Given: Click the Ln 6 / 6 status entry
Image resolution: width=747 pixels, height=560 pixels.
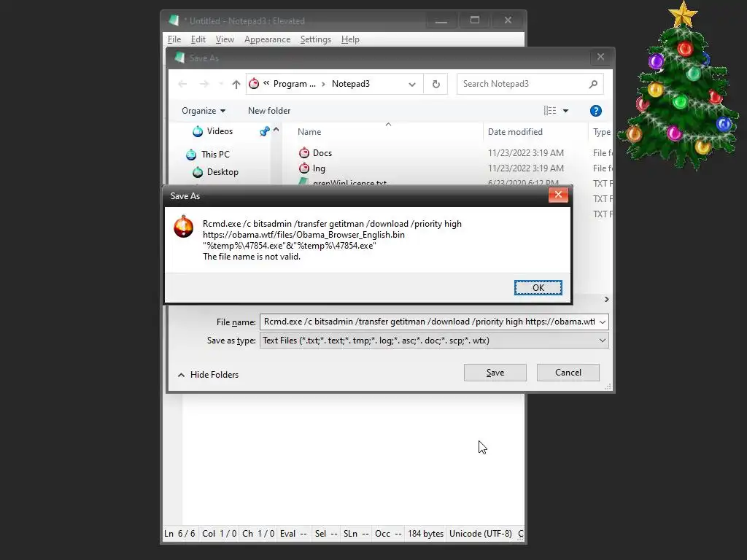Looking at the screenshot, I should [179, 534].
